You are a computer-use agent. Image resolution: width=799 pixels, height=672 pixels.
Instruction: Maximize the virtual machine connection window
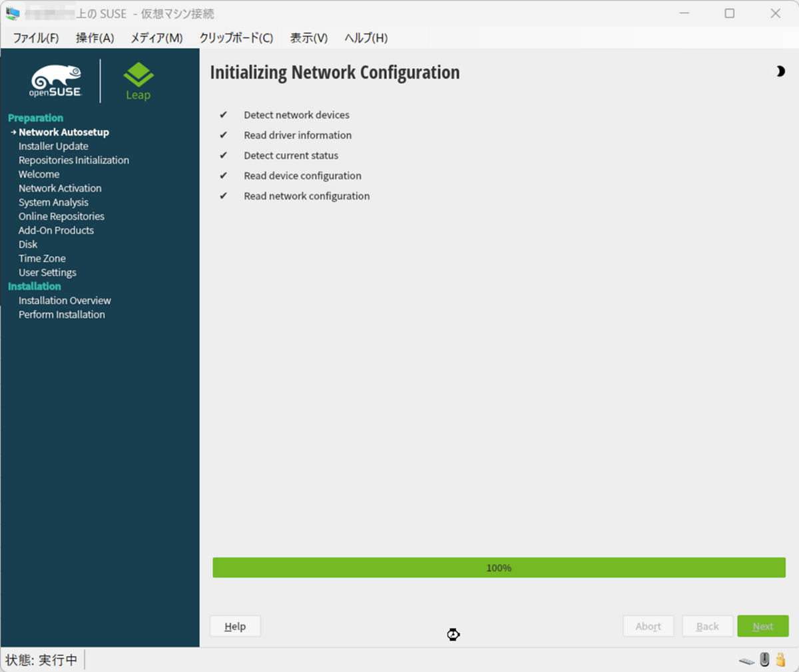[730, 13]
